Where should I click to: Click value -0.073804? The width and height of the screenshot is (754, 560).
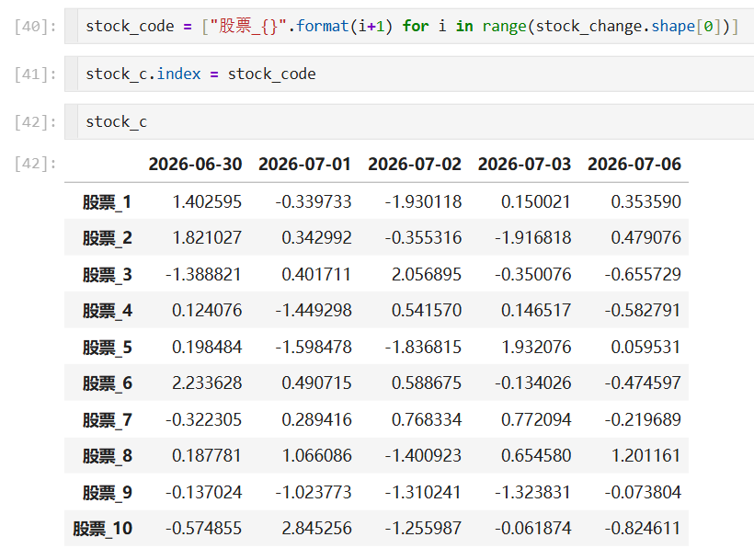click(643, 492)
